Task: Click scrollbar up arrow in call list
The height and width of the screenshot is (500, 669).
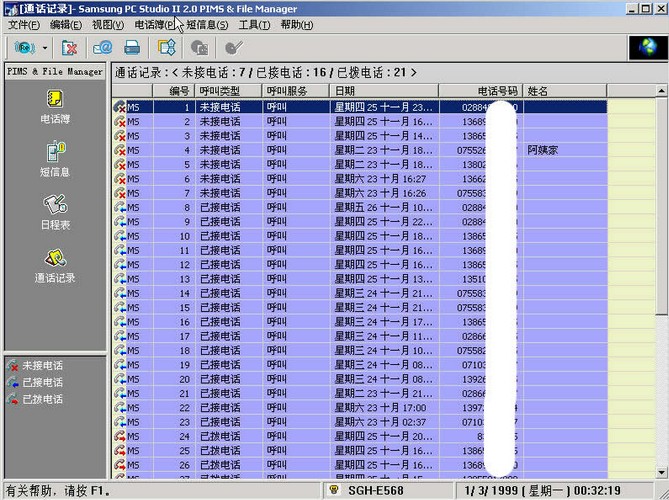Action: point(661,90)
